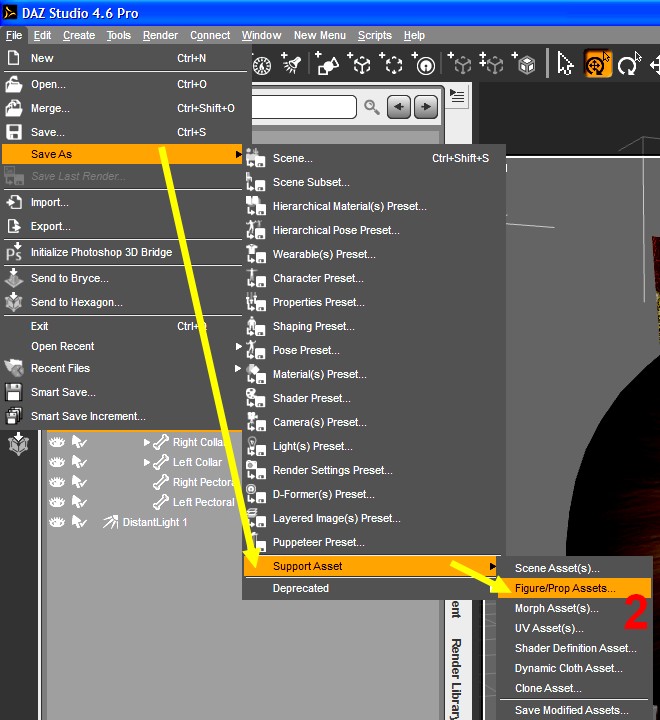Toggle selectable arrow for Left Collar
Image resolution: width=660 pixels, height=720 pixels.
point(79,462)
